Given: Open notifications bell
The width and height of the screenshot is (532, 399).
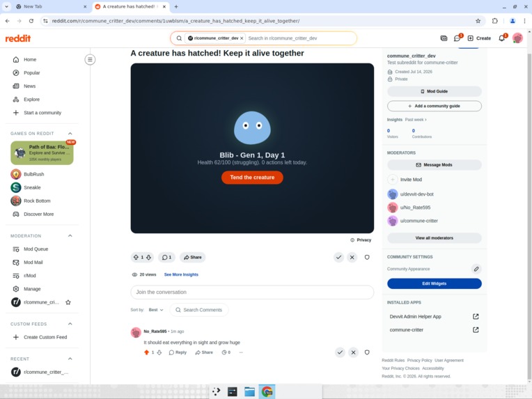Looking at the screenshot, I should [502, 38].
